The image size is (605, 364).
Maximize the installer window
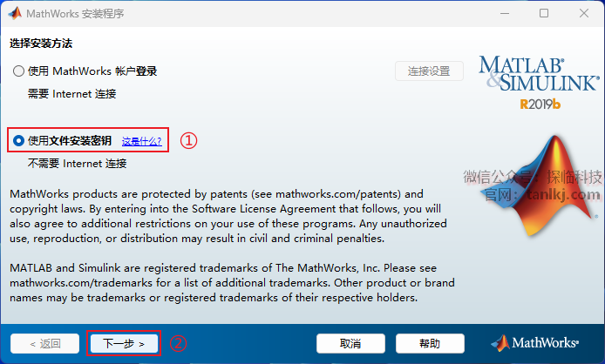(544, 13)
